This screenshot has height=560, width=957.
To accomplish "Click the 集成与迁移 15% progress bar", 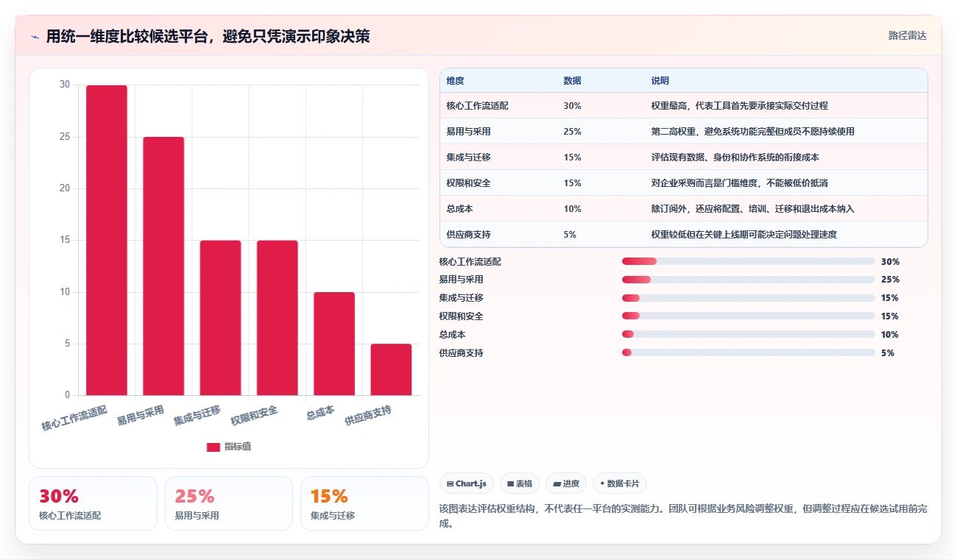I will tap(749, 298).
